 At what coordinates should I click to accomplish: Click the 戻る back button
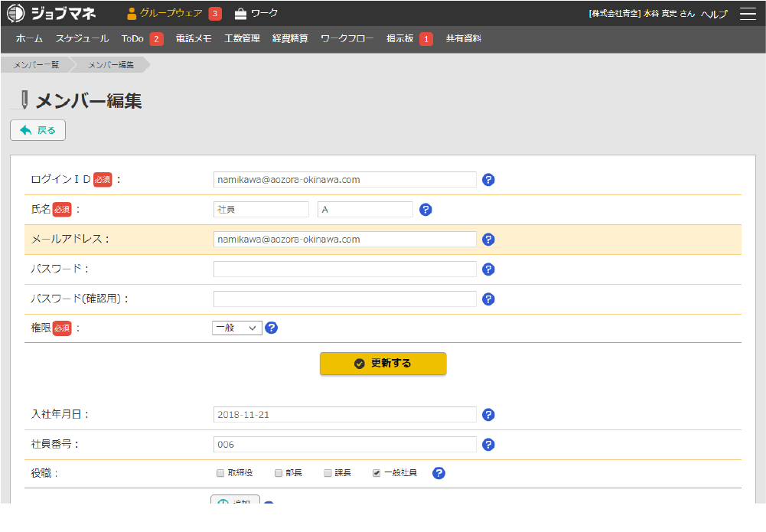click(x=37, y=130)
